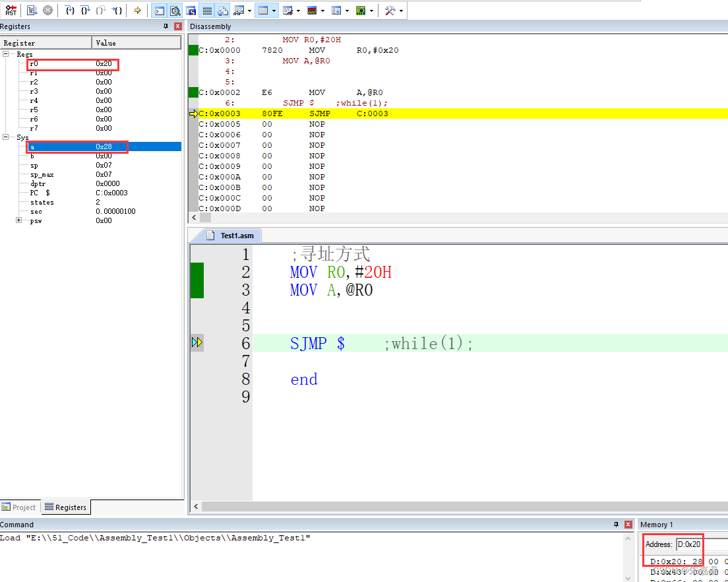Screen dimensions: 728x582
Task: Open the System Viewer Windows icon
Action: (x=361, y=10)
